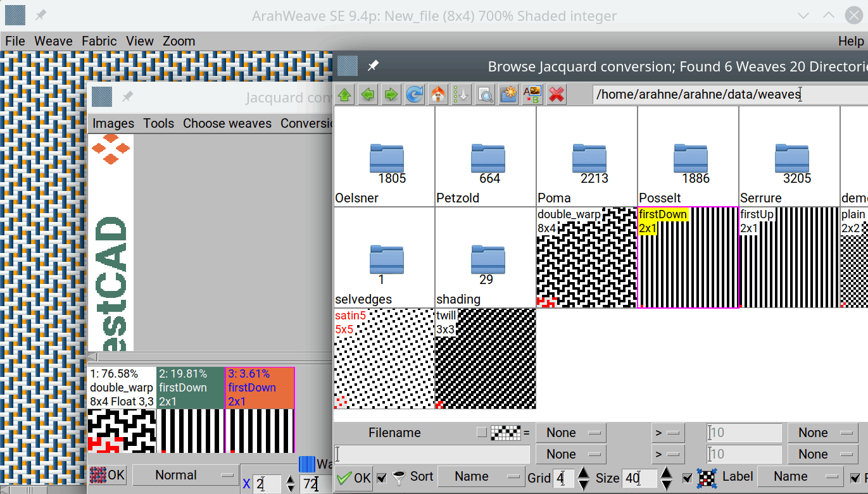Go to home directory icon
The height and width of the screenshot is (494, 868).
coord(438,95)
